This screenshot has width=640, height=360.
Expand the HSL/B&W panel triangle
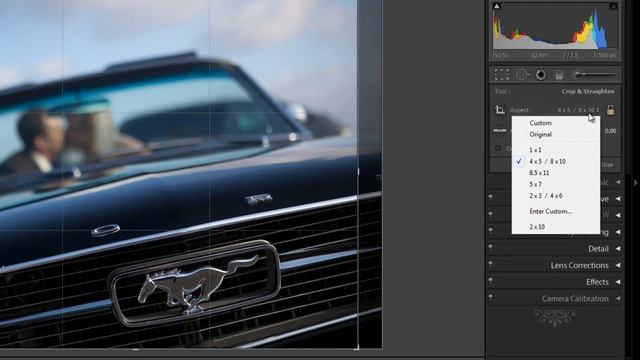618,215
